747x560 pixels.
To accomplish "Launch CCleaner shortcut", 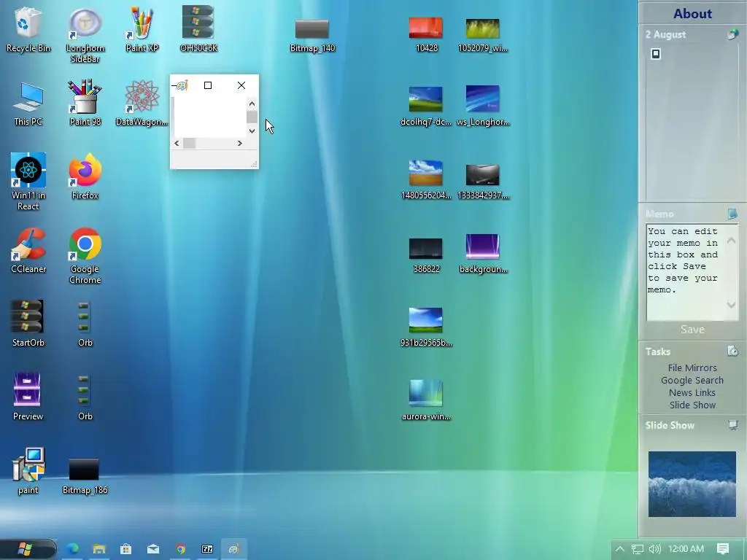I will pyautogui.click(x=28, y=251).
